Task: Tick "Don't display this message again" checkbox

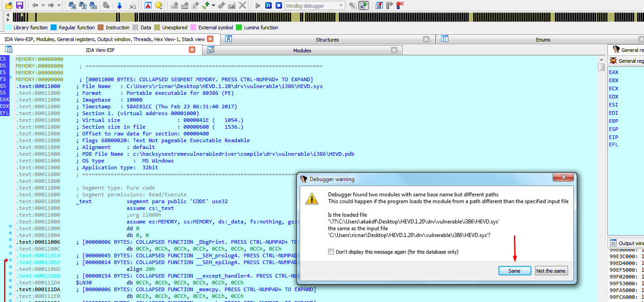Action: tap(331, 252)
